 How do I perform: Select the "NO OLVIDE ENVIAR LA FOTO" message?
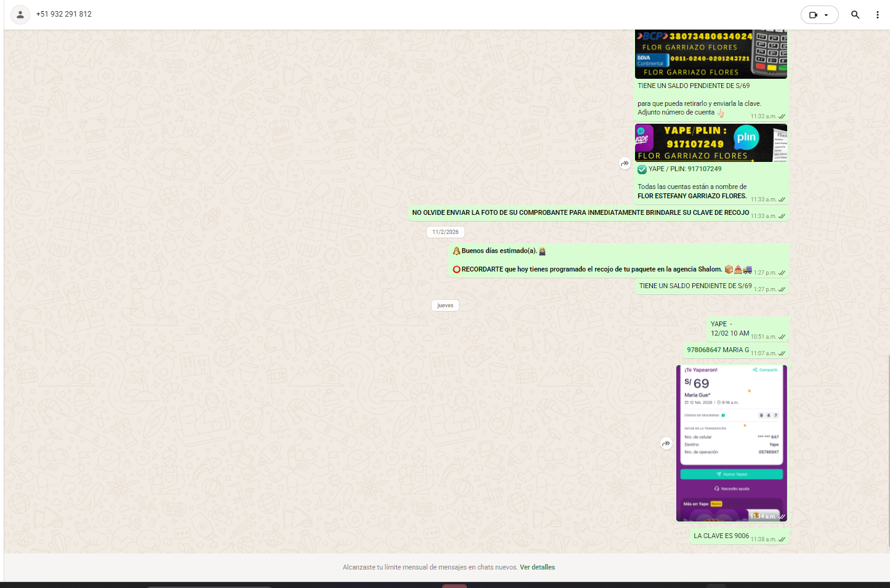coord(580,212)
